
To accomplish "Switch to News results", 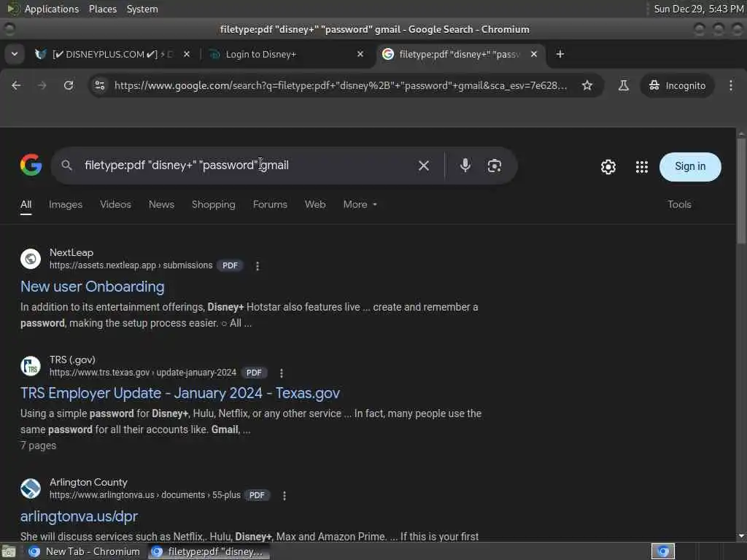I will pyautogui.click(x=161, y=205).
